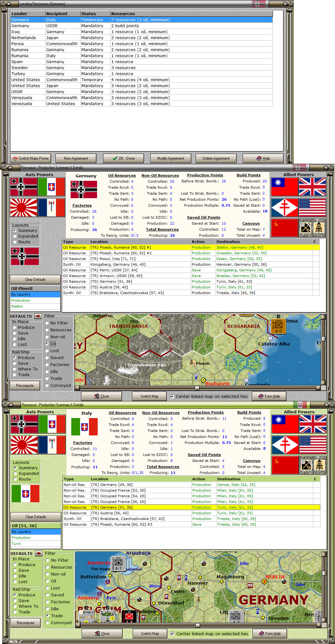This screenshot has height=644, width=335.
Task: Click Italy map vertical scrollbar thumb
Action: coord(324,573)
